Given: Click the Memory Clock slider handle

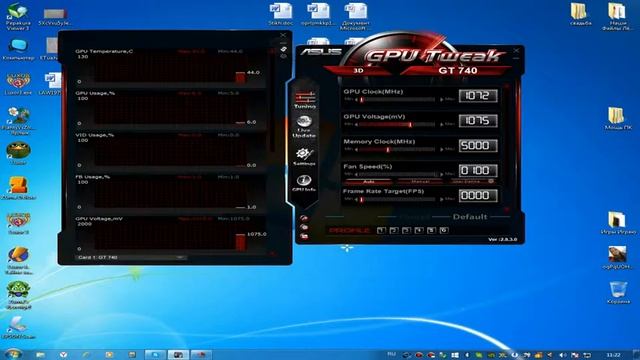Looking at the screenshot, I should pyautogui.click(x=388, y=149).
